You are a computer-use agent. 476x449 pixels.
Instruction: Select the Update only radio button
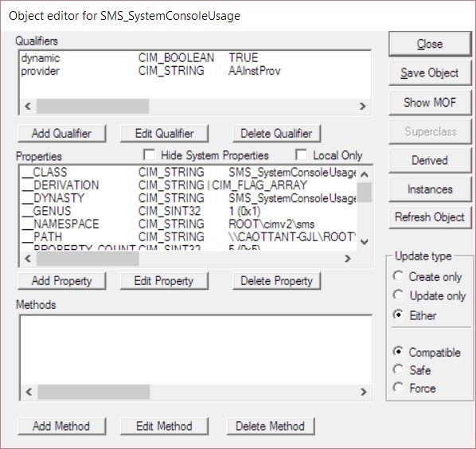(x=398, y=295)
